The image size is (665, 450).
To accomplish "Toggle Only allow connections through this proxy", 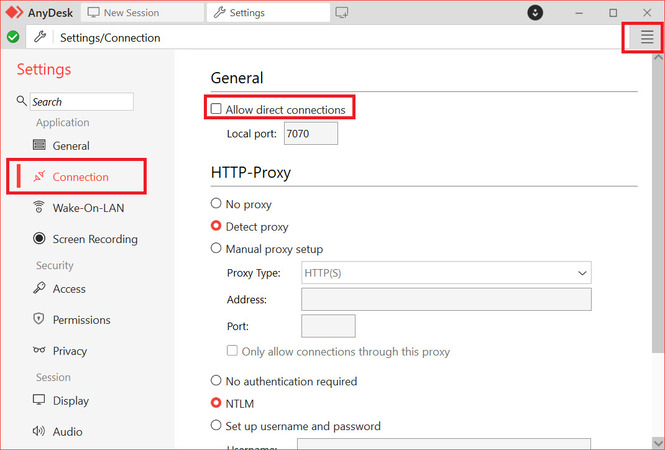I will pos(232,350).
